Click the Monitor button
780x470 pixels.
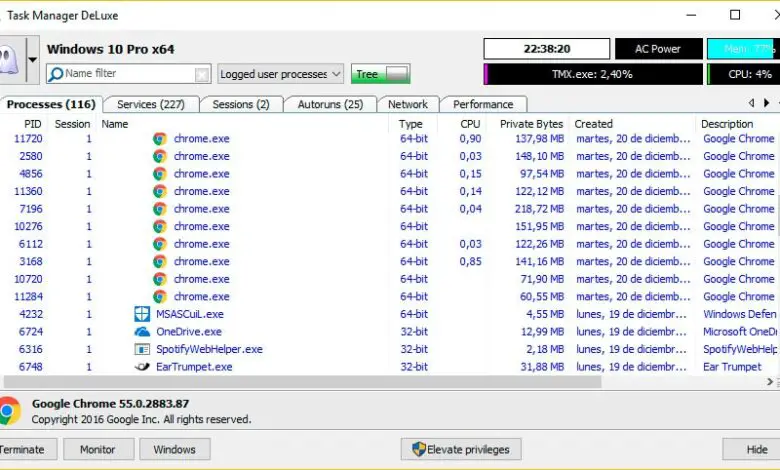click(x=98, y=450)
